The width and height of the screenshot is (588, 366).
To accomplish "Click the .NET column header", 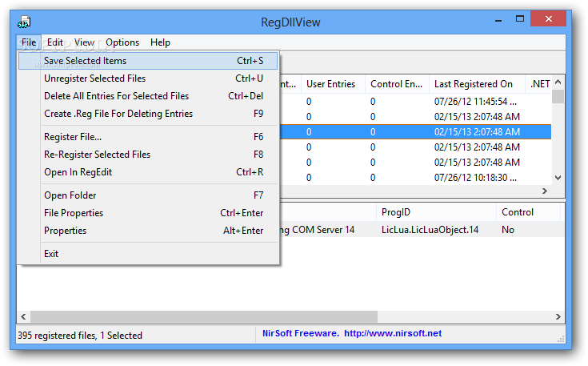I will click(538, 84).
